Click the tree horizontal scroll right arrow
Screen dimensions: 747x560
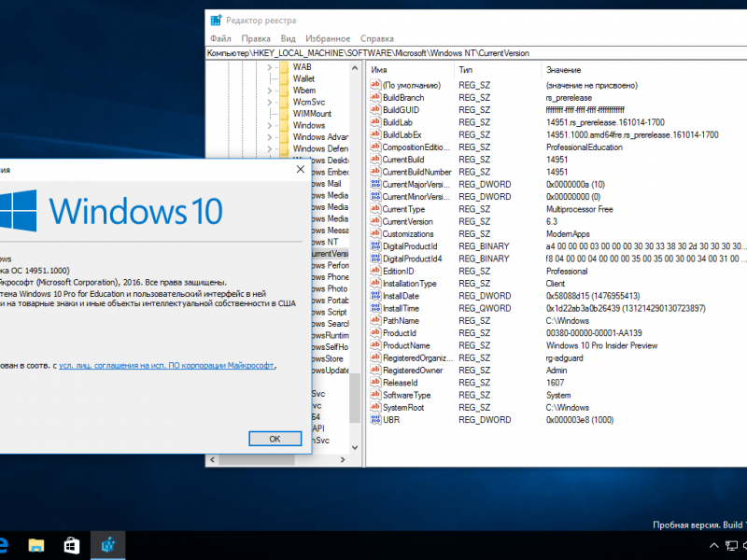pos(343,459)
